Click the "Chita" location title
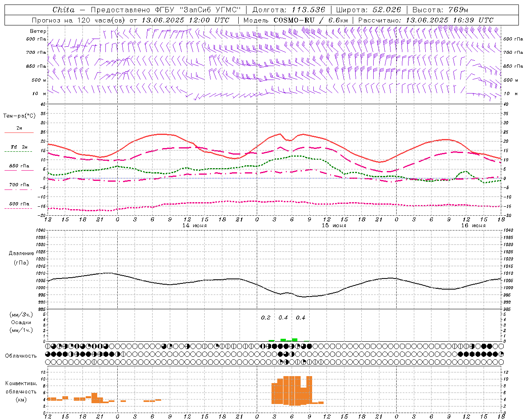525x420 pixels. 64,10
